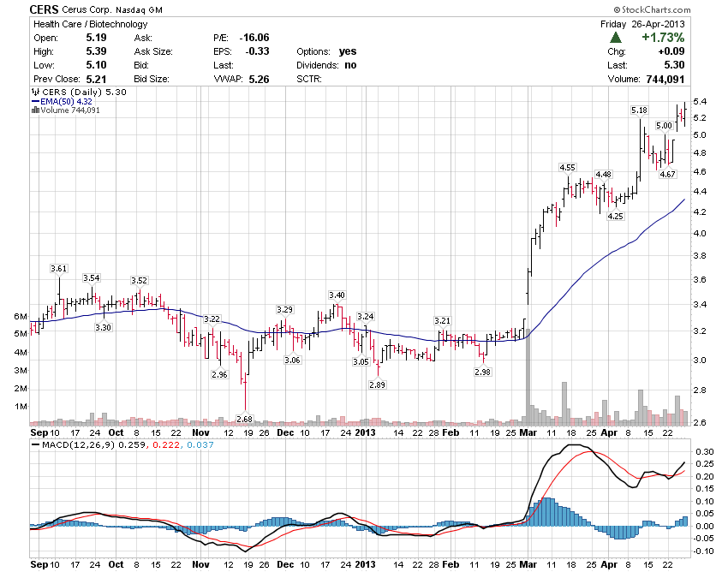Click the Prev Close value 5.21
The height and width of the screenshot is (572, 728).
[96, 79]
